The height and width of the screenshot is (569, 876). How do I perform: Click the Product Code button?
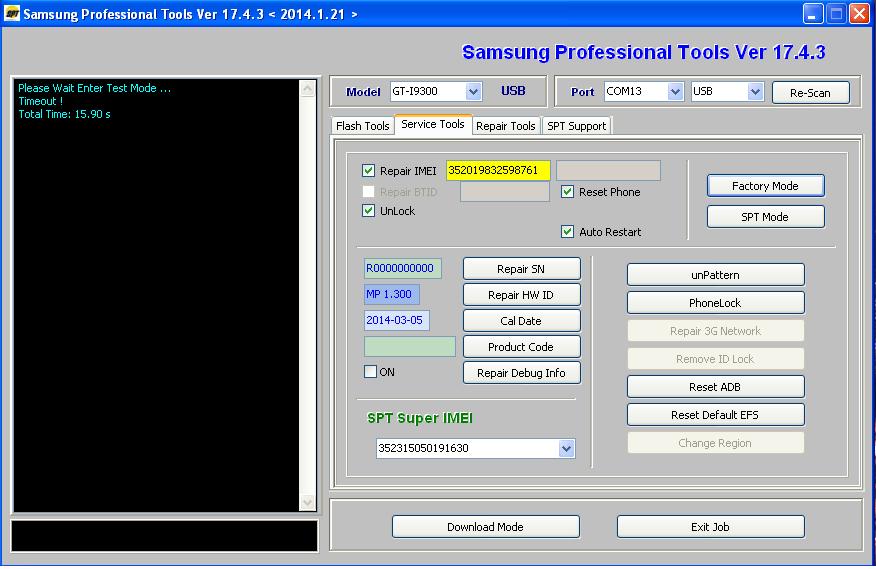(x=521, y=347)
